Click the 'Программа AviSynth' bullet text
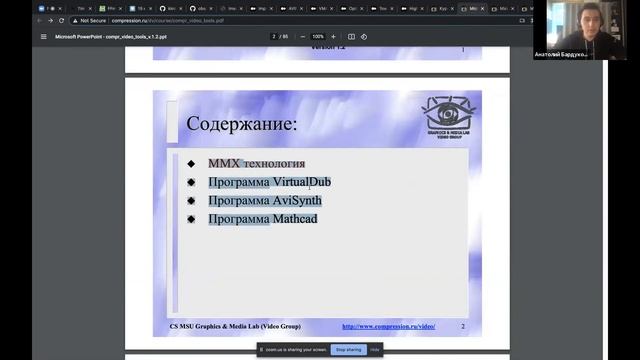This screenshot has height=360, width=640. 265,201
